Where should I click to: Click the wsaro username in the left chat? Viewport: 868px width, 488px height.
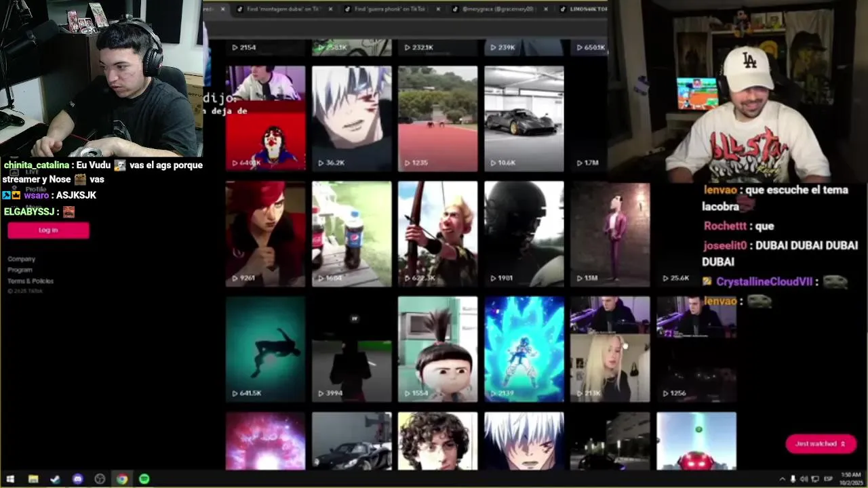click(x=36, y=195)
